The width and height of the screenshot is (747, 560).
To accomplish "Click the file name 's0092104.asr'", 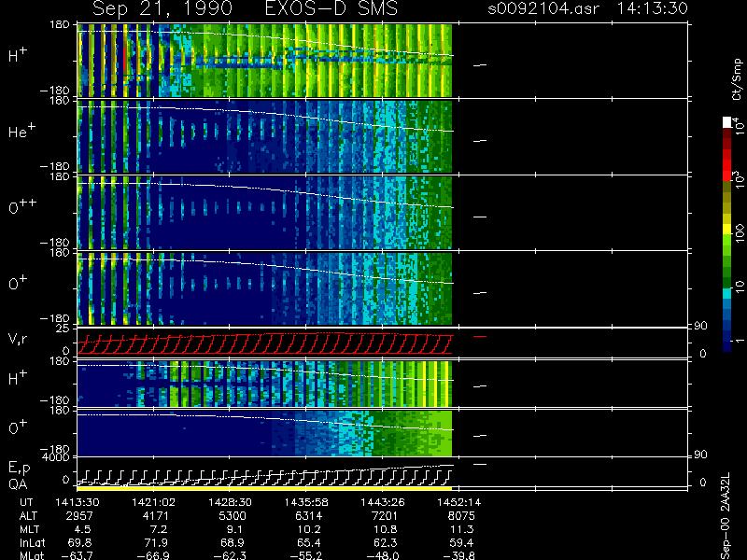I will coord(543,8).
